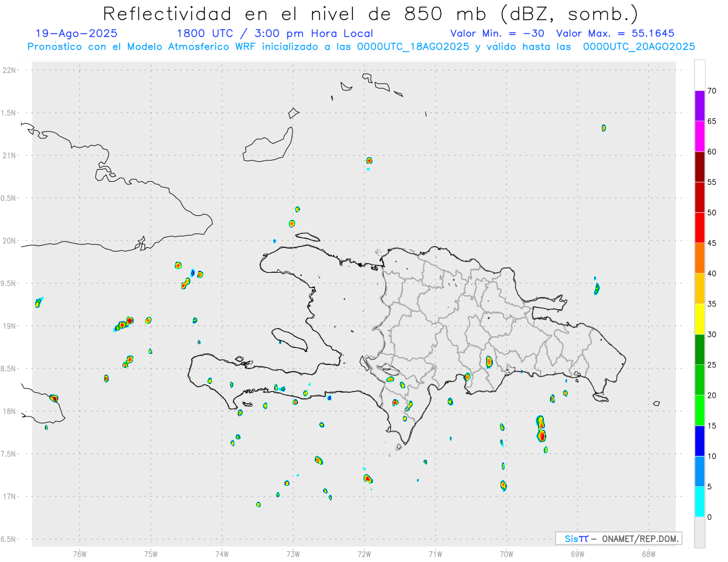Image resolution: width=728 pixels, height=562 pixels.
Task: Pick the dark blue 10–15 dBZ band
Action: pyautogui.click(x=699, y=441)
